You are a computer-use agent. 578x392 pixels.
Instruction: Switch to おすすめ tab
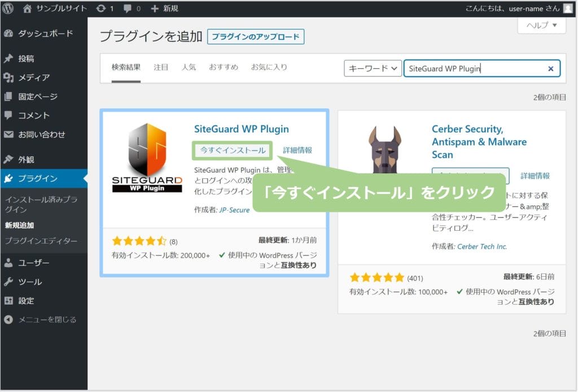tap(224, 68)
